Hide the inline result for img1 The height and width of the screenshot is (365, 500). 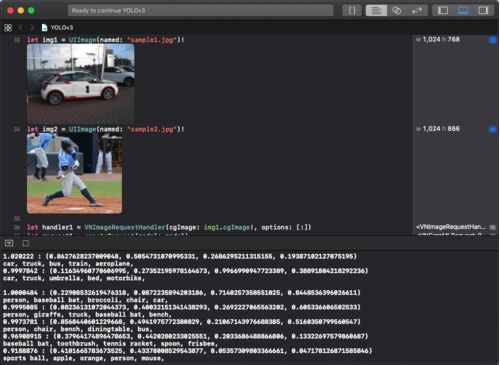(492, 40)
